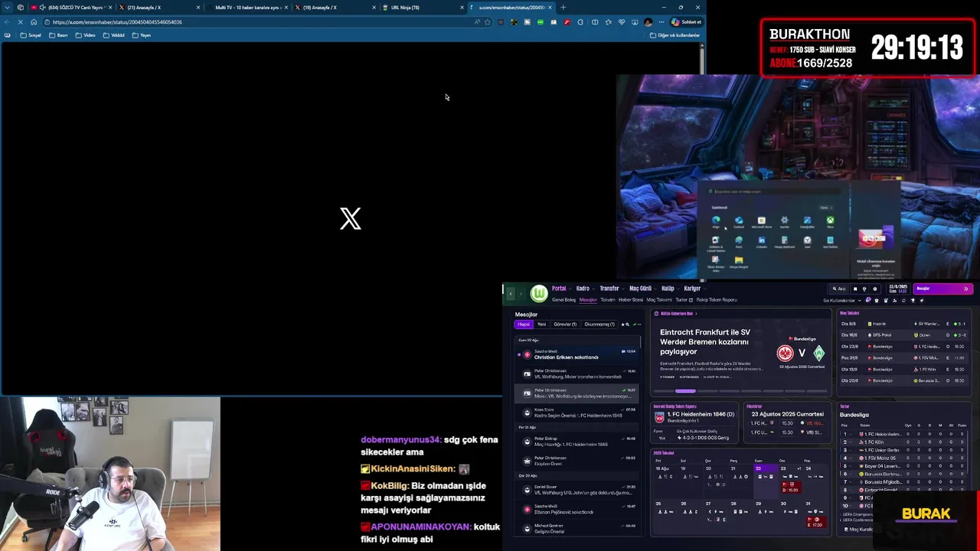This screenshot has height=551, width=980.
Task: Stop page loading with the X button in browser
Action: pyautogui.click(x=21, y=22)
